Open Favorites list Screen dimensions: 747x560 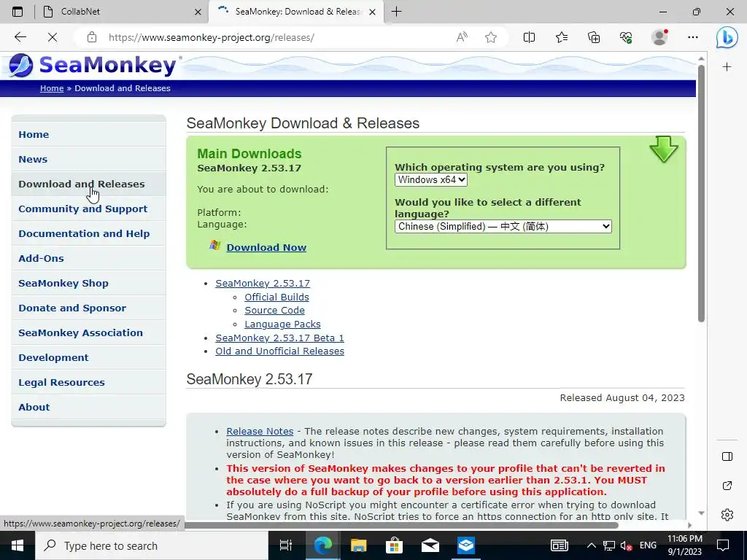click(x=562, y=37)
